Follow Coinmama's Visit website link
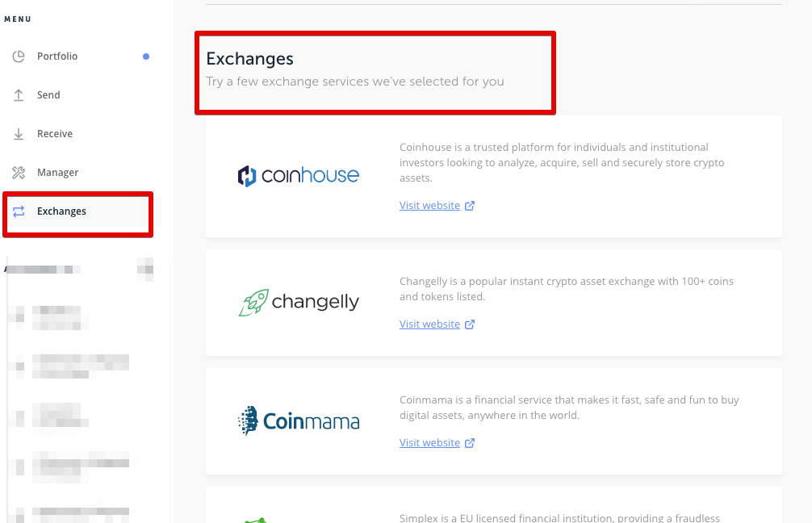 [x=429, y=443]
